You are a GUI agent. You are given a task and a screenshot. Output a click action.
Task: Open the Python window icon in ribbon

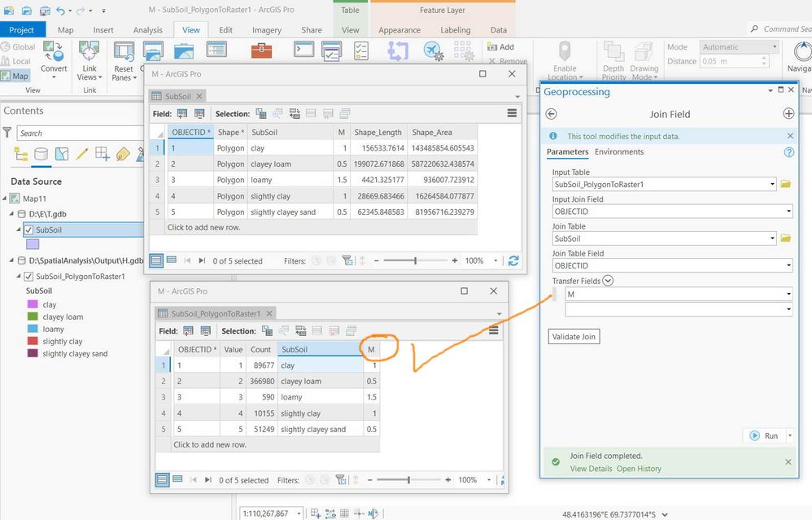(303, 50)
